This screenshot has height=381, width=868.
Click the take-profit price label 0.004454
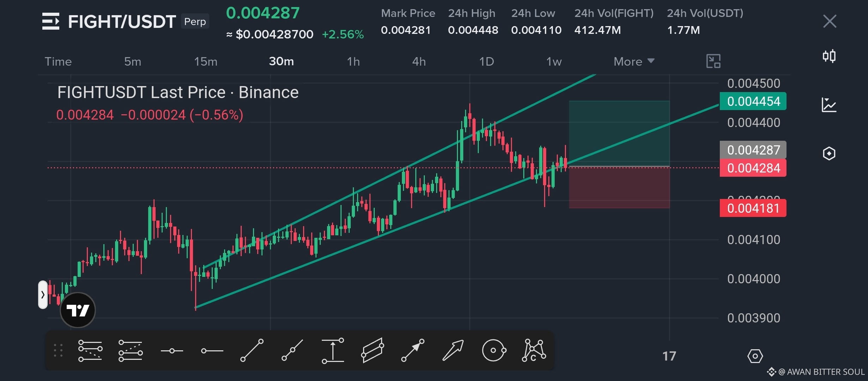(753, 101)
